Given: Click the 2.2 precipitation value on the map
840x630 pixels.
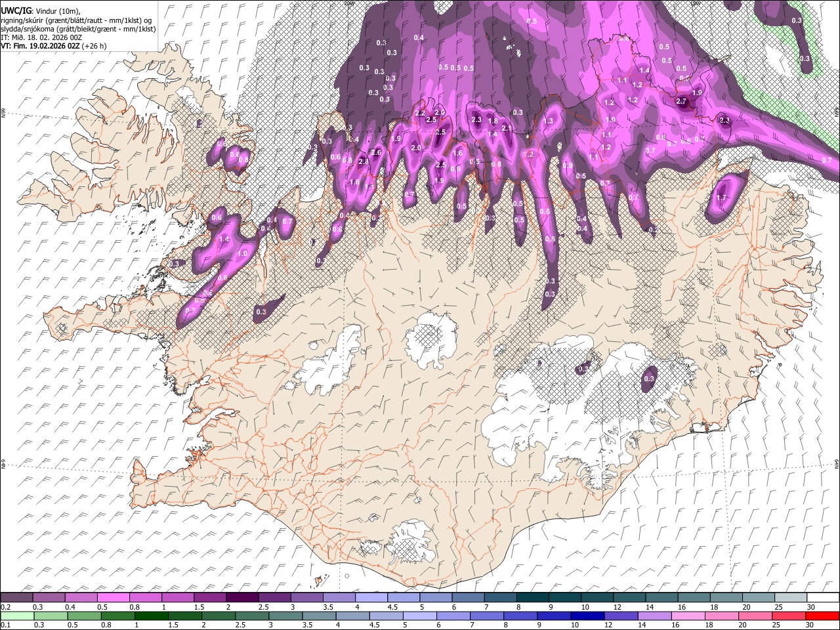Looking at the screenshot, I should (x=421, y=114).
